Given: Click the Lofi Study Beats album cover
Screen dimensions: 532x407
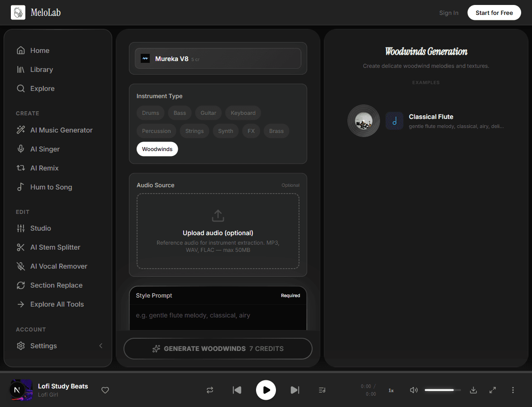Looking at the screenshot, I should coord(21,390).
